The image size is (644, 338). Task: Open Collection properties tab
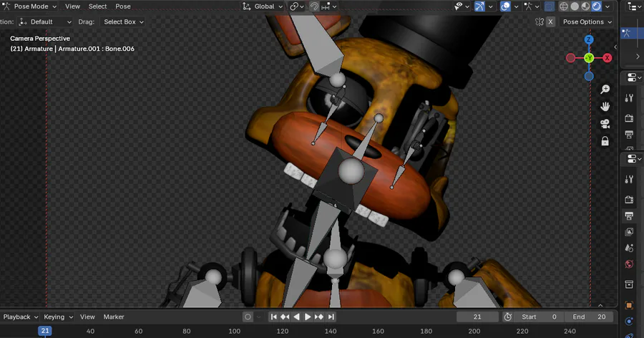629,284
